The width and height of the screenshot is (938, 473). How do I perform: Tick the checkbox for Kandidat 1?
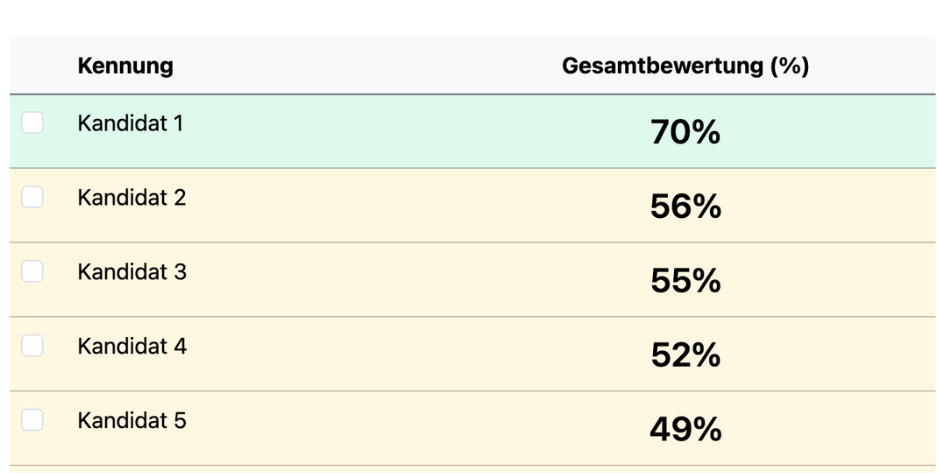pyautogui.click(x=32, y=123)
